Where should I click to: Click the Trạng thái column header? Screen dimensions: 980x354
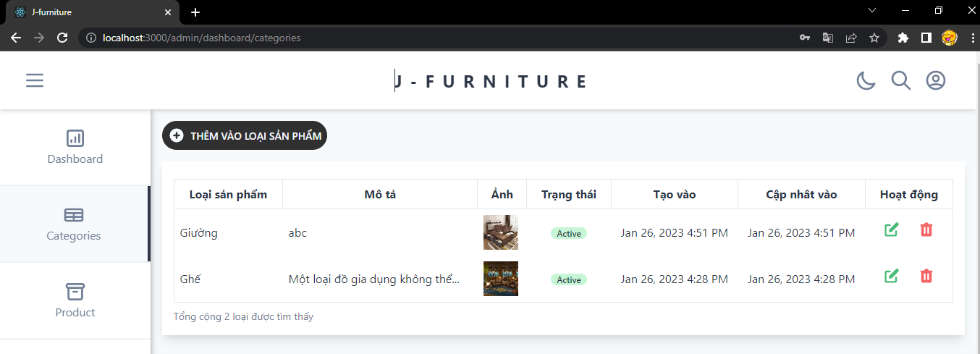point(569,194)
